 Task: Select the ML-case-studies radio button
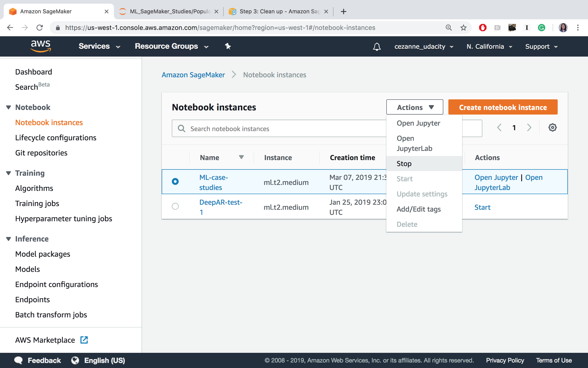175,181
